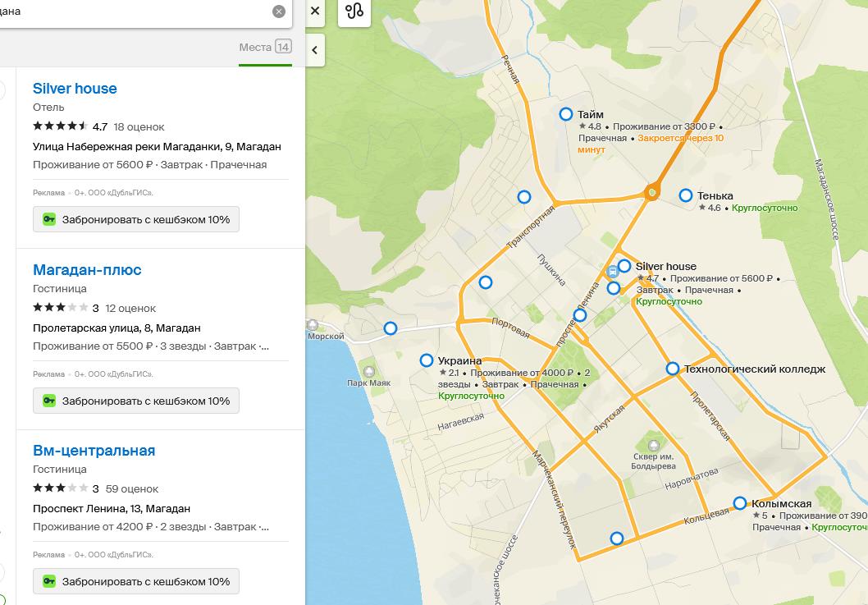Click the Silver house star rating

click(x=61, y=126)
